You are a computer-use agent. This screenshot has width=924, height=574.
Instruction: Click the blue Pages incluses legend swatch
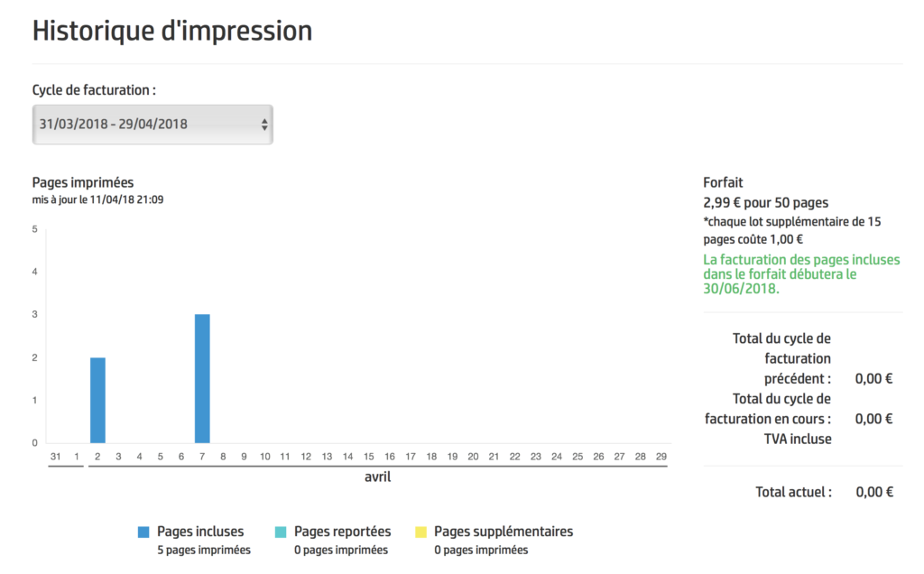pyautogui.click(x=144, y=532)
